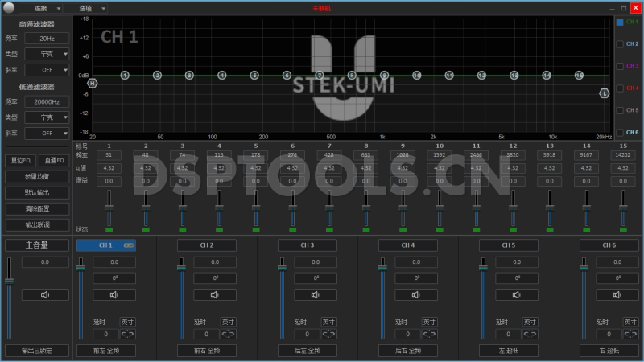The height and width of the screenshot is (362, 644).
Task: Click the master volume fader handle
Action: (x=9, y=281)
